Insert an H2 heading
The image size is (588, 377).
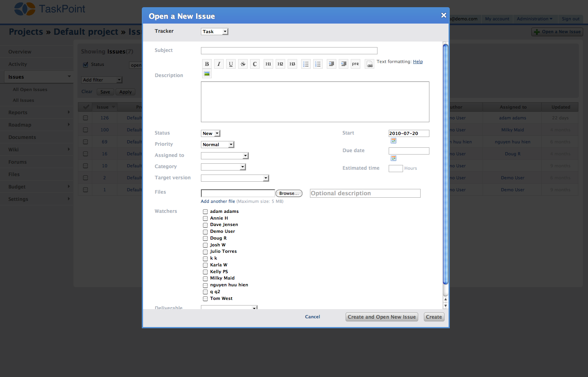pos(280,64)
